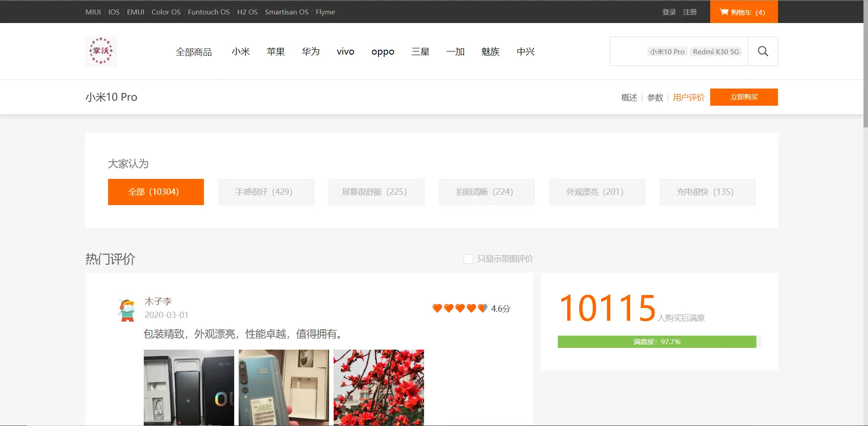Open Smartisan OS link
868x426 pixels.
tap(287, 12)
